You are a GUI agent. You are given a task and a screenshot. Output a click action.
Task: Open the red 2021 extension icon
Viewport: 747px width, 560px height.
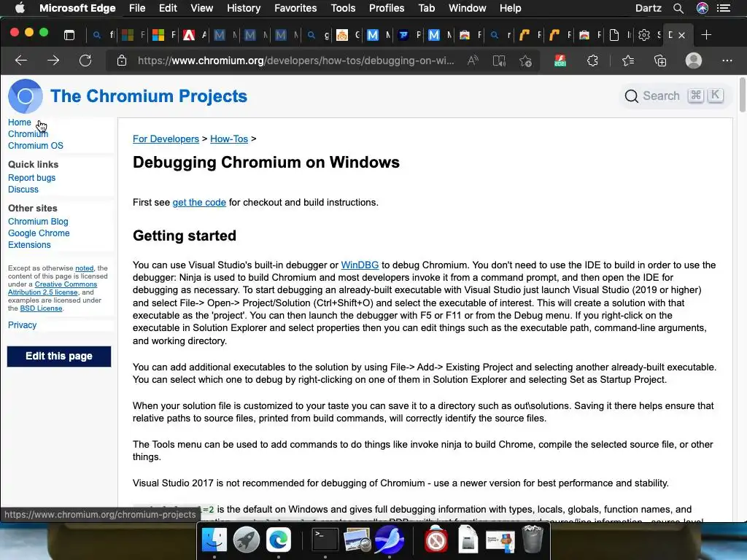tap(560, 61)
